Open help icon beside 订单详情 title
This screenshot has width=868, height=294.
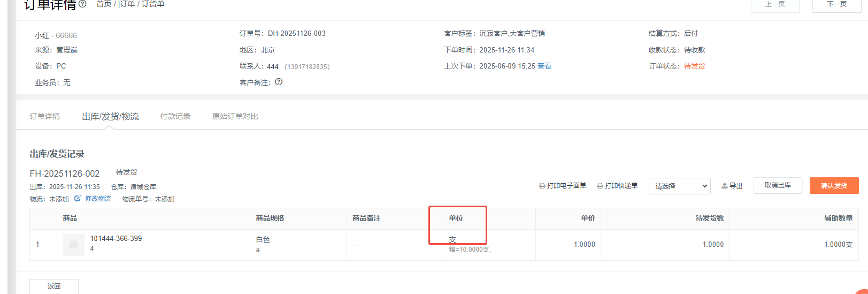pos(82,4)
